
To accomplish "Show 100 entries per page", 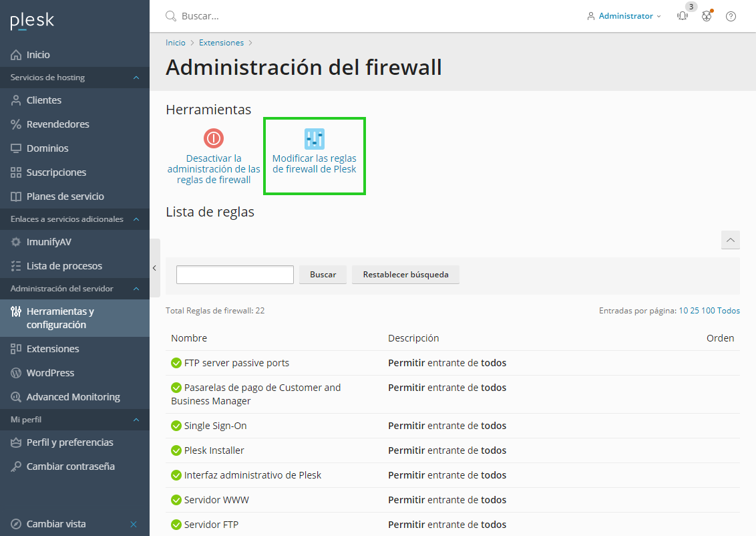I will click(708, 311).
